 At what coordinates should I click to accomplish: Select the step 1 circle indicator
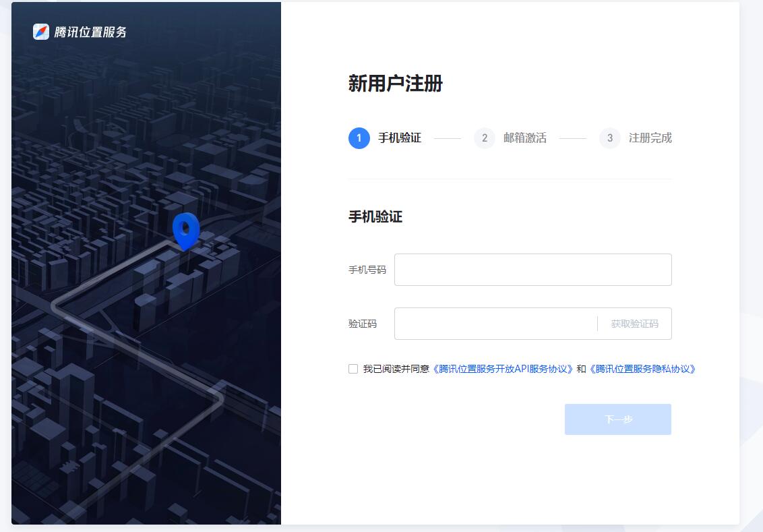(359, 138)
